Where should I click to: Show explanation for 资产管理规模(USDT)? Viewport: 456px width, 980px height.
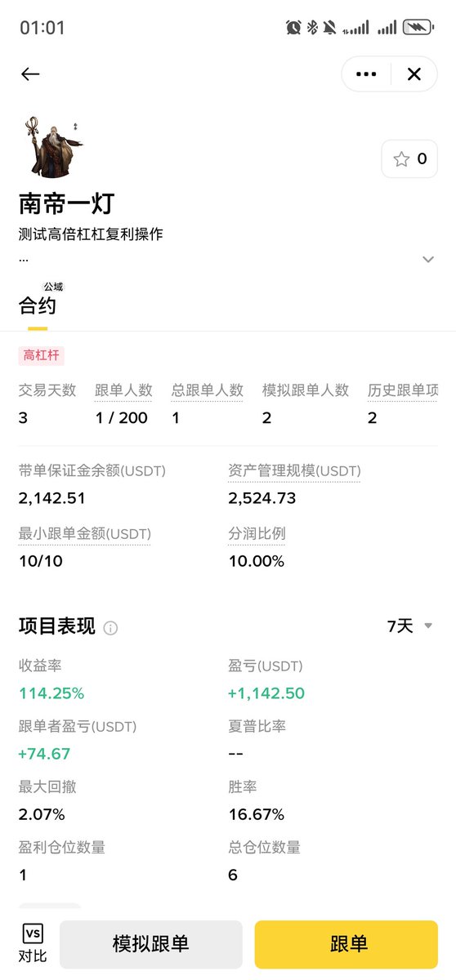click(x=294, y=471)
